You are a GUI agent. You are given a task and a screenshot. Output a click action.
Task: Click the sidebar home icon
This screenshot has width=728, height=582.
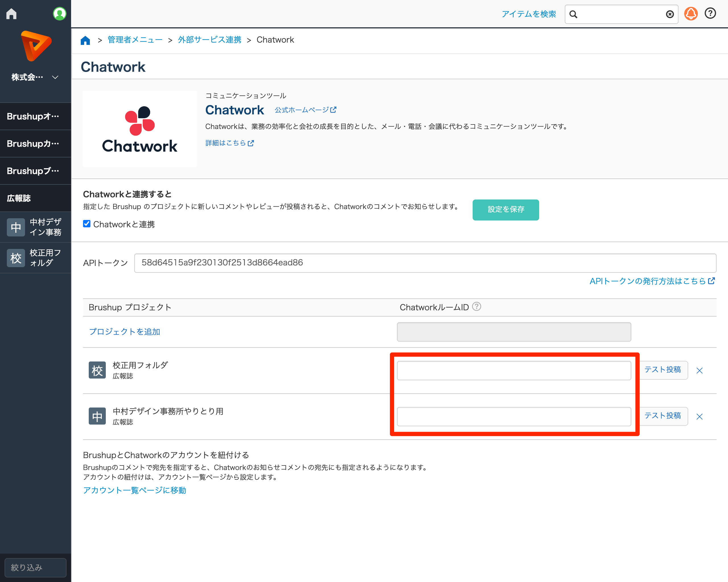(x=11, y=14)
